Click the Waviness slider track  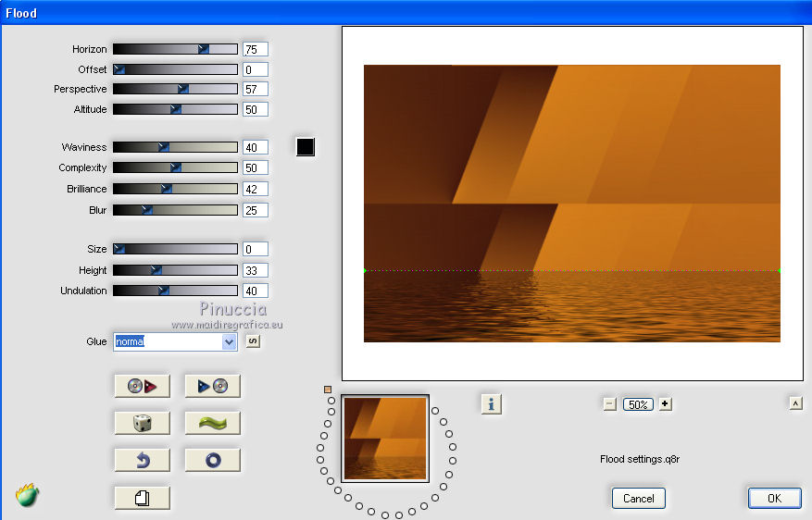point(175,147)
